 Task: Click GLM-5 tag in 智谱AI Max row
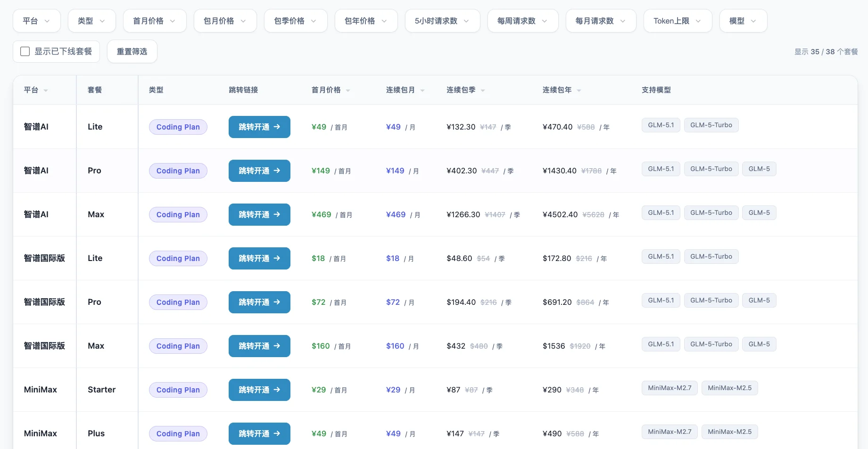(x=759, y=212)
